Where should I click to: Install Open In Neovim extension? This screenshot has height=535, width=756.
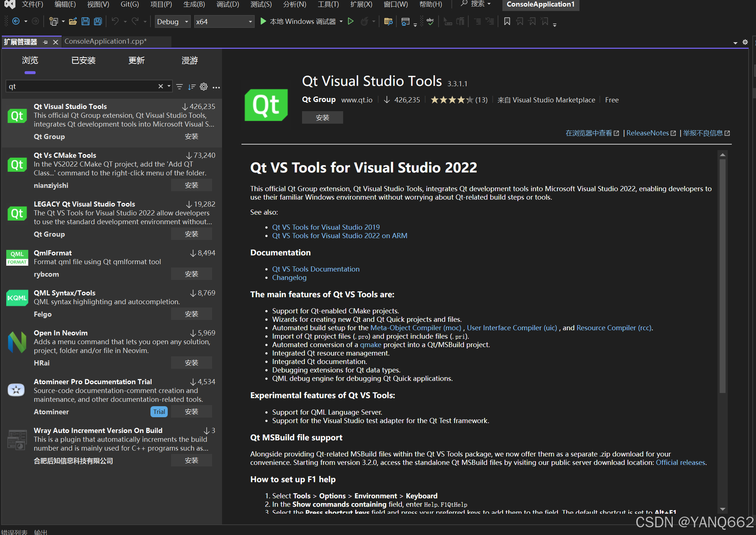click(192, 363)
